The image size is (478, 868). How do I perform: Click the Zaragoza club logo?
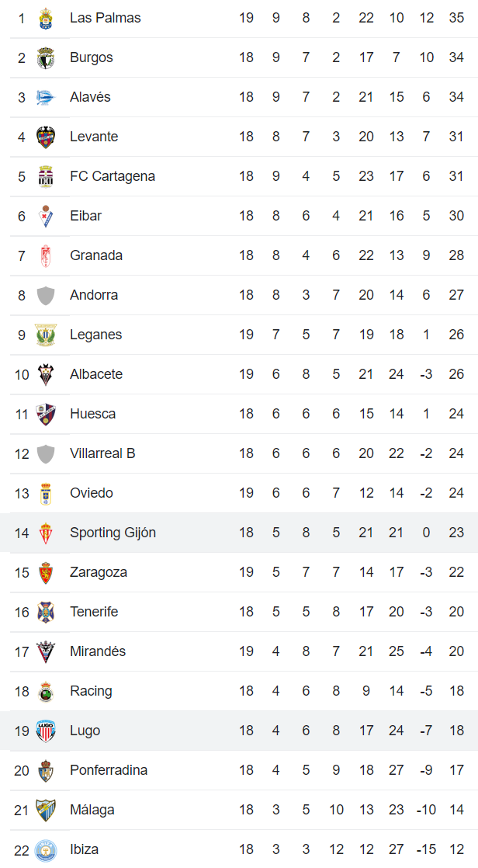(46, 572)
